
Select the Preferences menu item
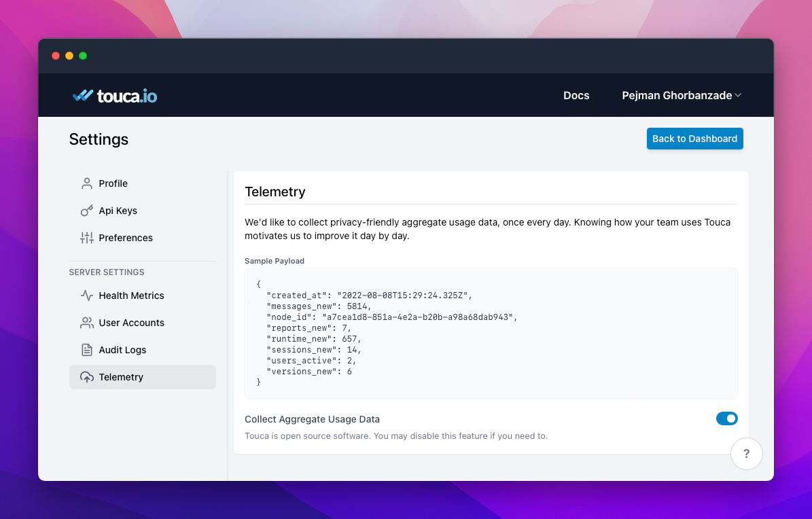click(143, 238)
